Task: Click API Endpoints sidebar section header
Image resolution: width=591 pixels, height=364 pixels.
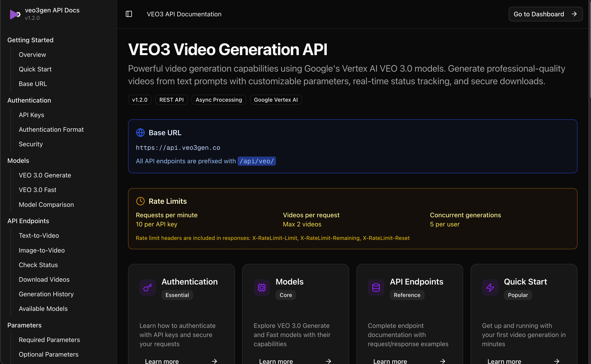Action: click(x=28, y=221)
